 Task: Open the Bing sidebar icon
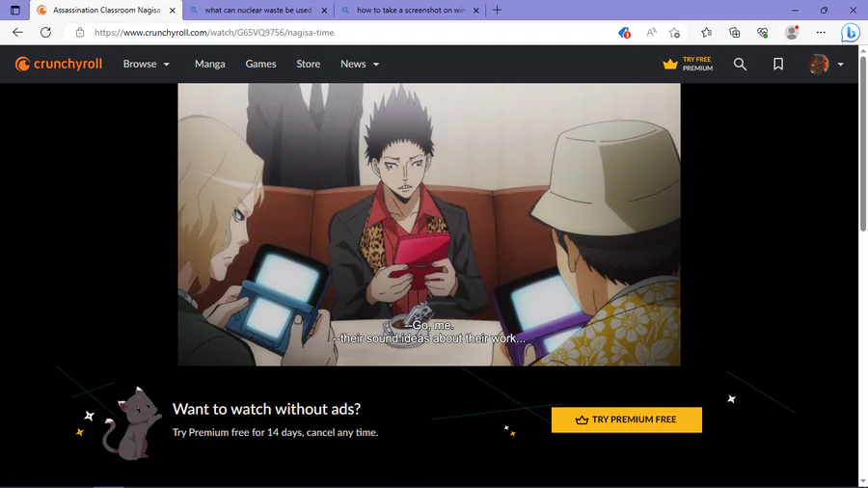pyautogui.click(x=851, y=33)
